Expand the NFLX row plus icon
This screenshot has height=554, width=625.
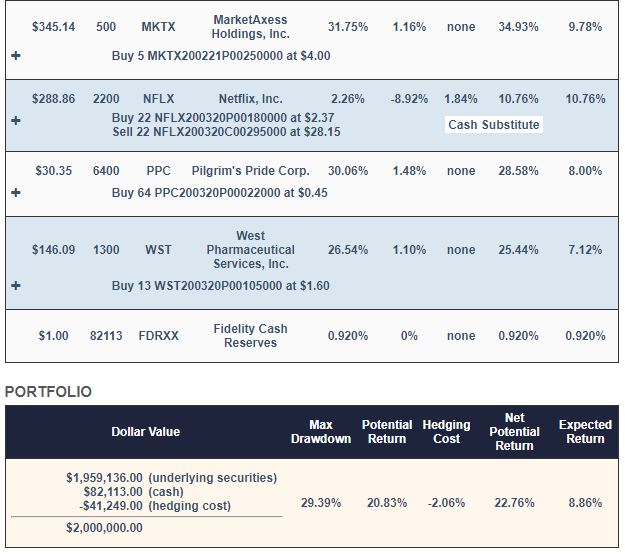click(x=16, y=121)
